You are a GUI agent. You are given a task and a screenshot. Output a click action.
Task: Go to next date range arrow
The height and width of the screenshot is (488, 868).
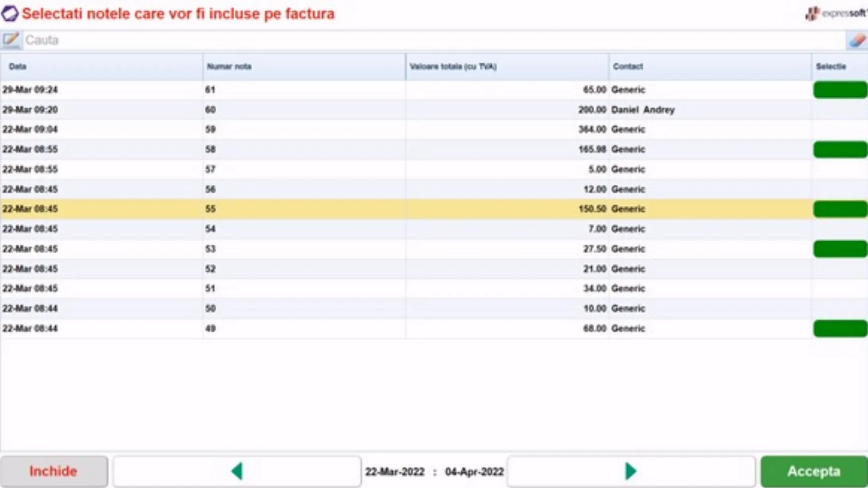[631, 471]
